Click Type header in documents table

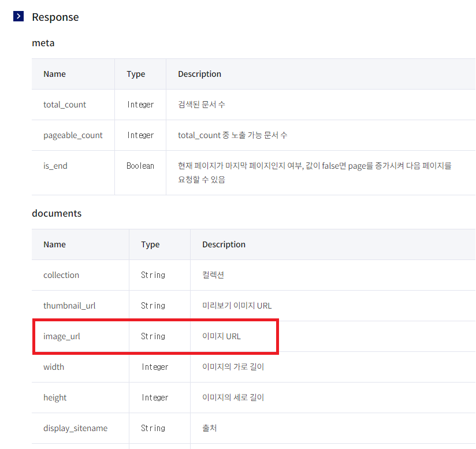[x=150, y=245]
